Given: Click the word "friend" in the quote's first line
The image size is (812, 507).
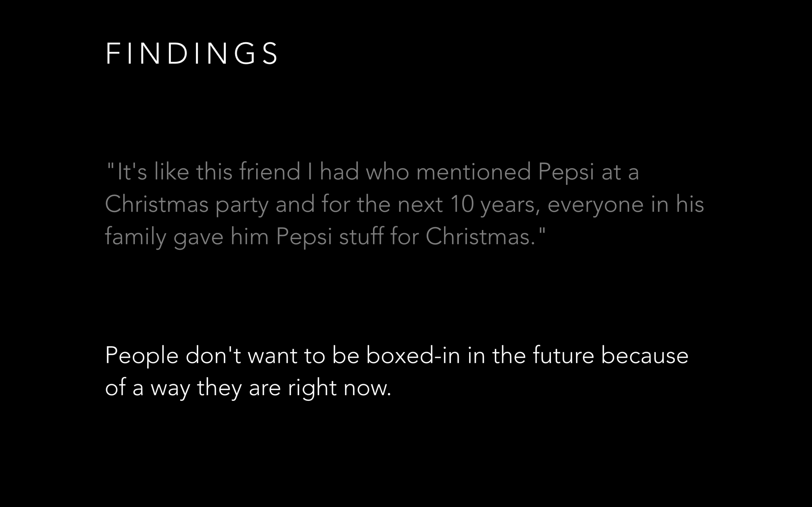Looking at the screenshot, I should click(269, 171).
